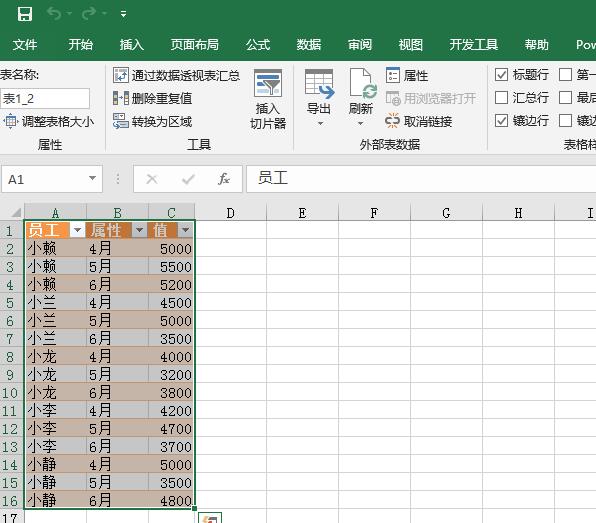Viewport: 596px width, 523px height.
Task: Click the Save icon in quick access toolbar
Action: point(25,14)
